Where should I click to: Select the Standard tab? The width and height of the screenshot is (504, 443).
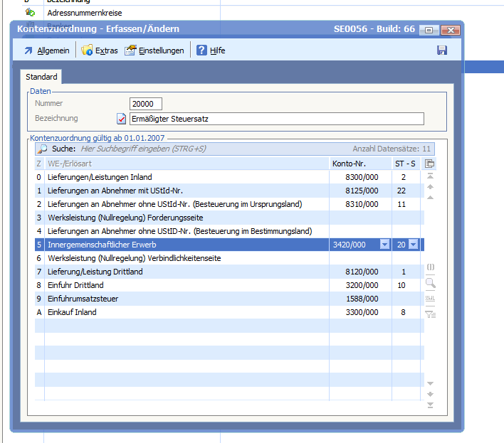pos(41,77)
